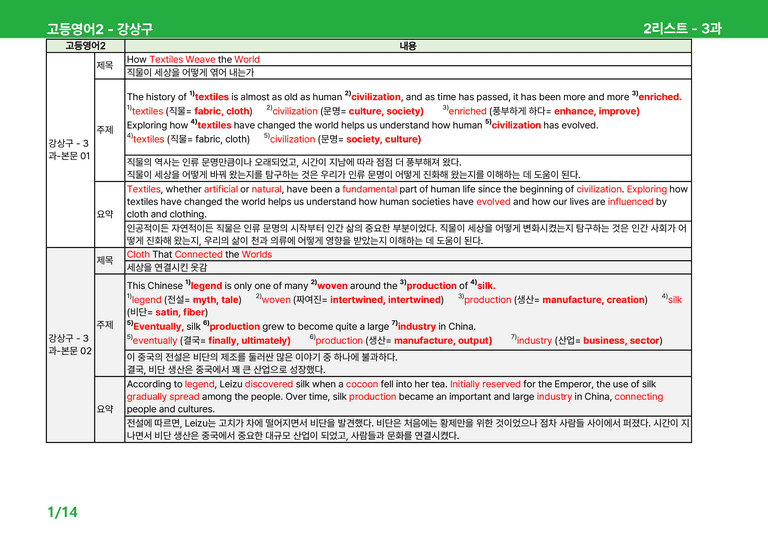The width and height of the screenshot is (768, 543).
Task: Select the first 주제 label cell
Action: click(x=109, y=130)
